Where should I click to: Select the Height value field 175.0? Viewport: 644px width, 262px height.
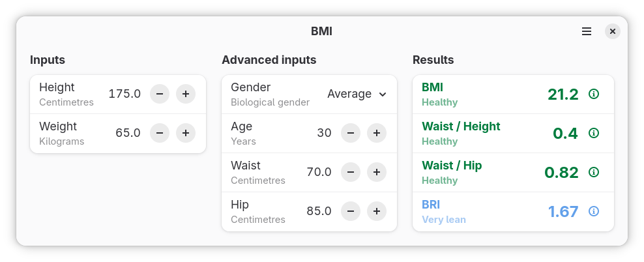tap(124, 94)
